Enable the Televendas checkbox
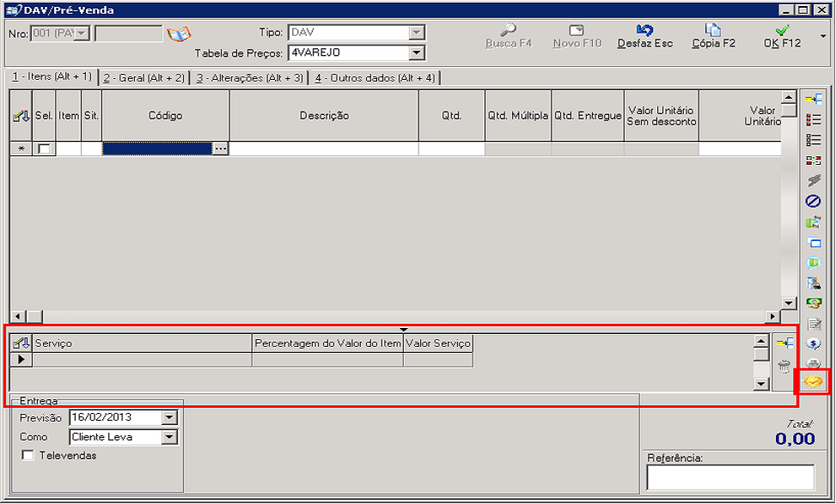The image size is (836, 504). tap(27, 456)
